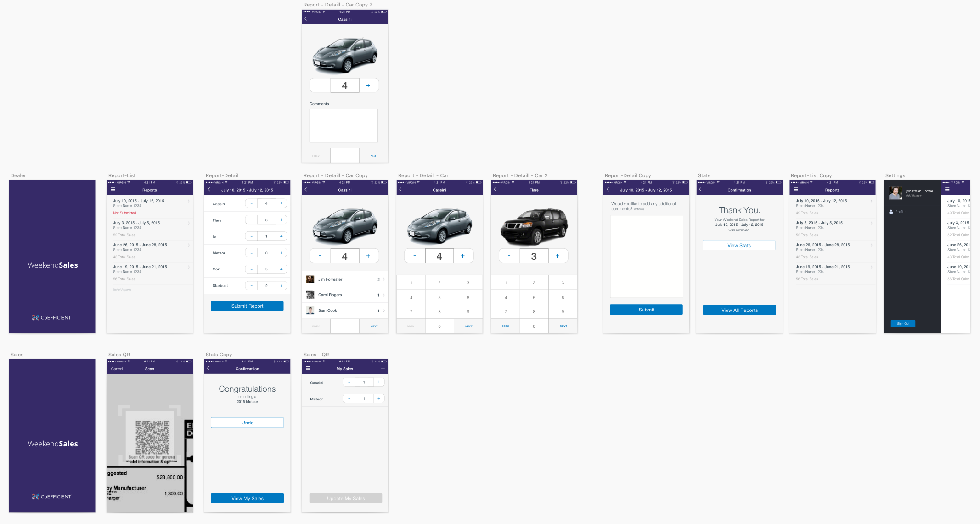The image size is (980, 524).
Task: Click Jim Forrester's avatar photo
Action: [x=310, y=279]
